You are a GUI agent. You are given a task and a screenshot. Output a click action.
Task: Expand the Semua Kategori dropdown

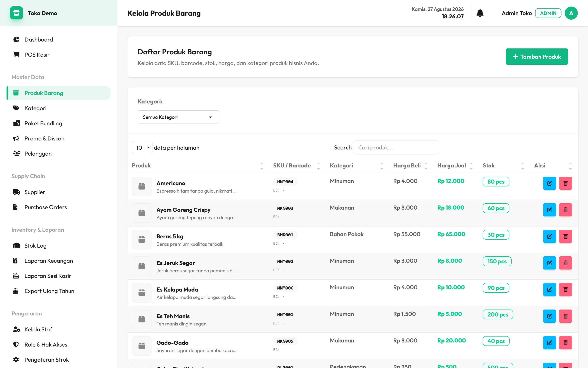point(178,117)
